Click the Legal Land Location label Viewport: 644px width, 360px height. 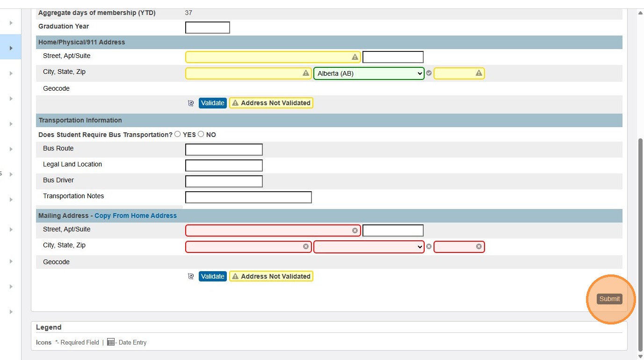(72, 164)
